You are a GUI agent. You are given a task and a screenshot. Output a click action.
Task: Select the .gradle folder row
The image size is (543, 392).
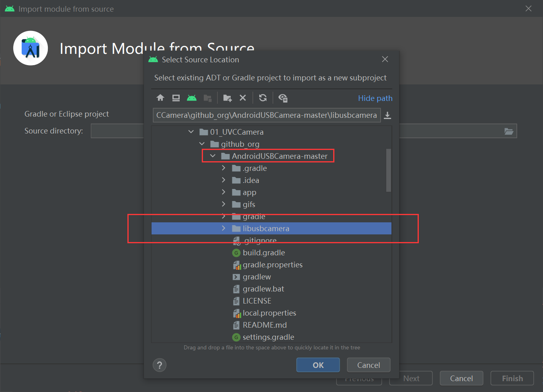click(271, 168)
